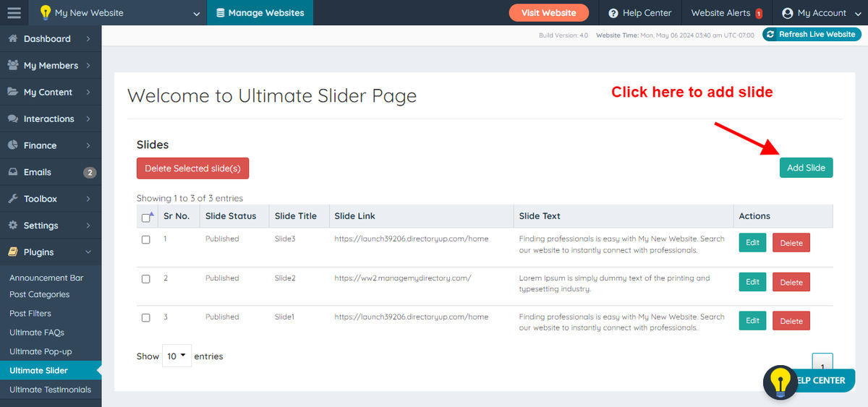Delete the Slide3 row
The image size is (868, 407).
point(791,243)
